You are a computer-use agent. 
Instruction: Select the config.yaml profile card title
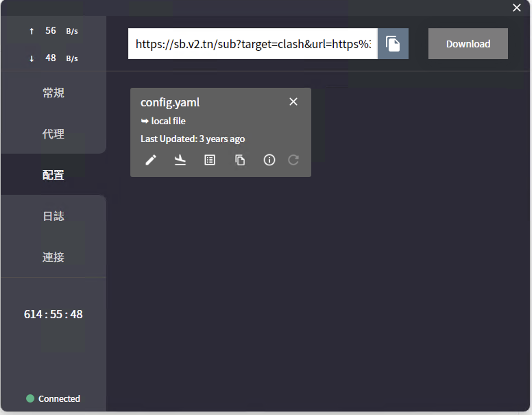tap(170, 102)
